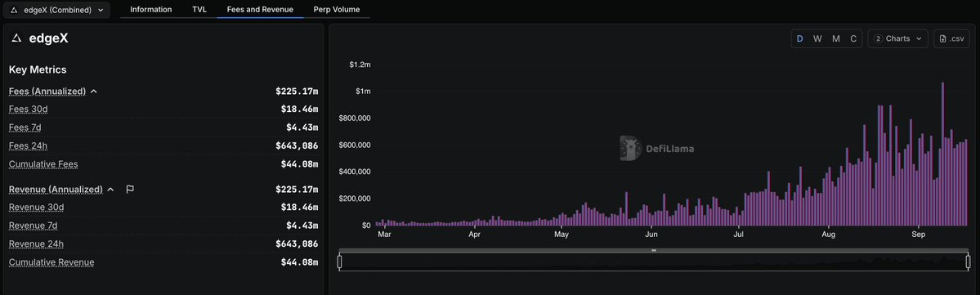Switch to the TVL tab

tap(199, 9)
